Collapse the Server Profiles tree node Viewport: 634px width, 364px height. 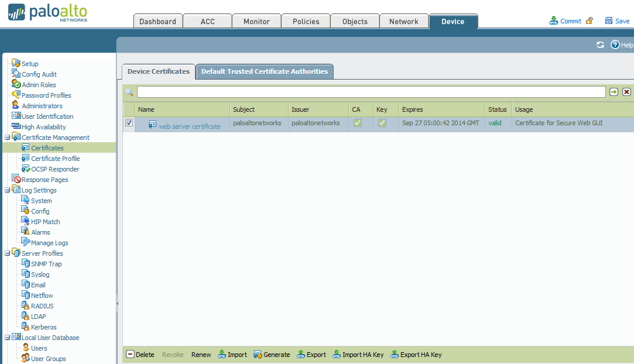tap(7, 253)
